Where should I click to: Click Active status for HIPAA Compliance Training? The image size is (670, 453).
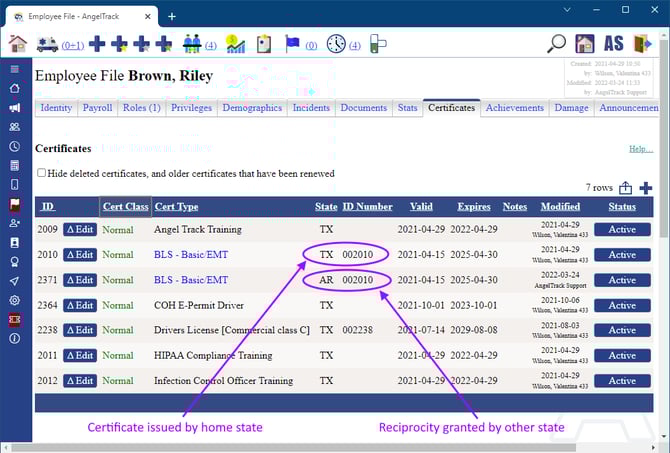[622, 355]
